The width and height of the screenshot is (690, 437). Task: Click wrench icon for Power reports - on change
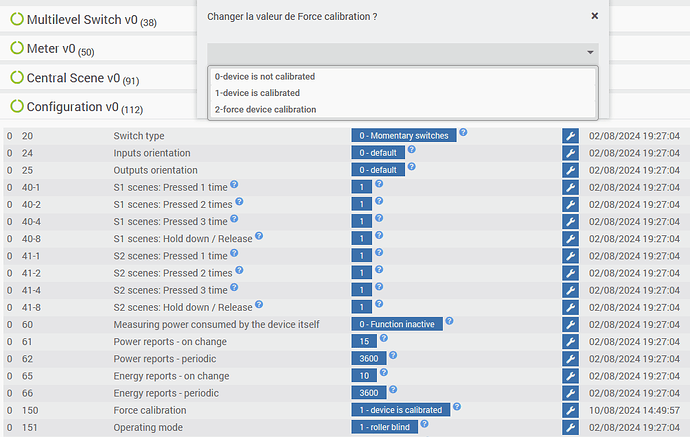click(570, 342)
